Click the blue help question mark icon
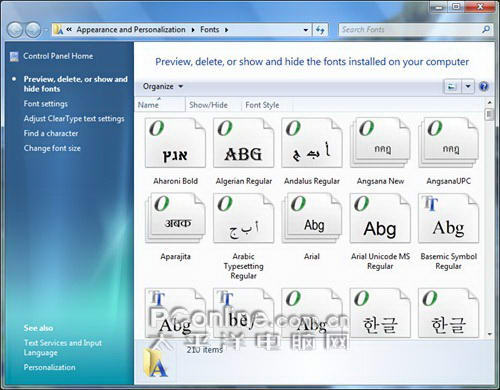Viewport: 500px width, 390px height. [x=484, y=87]
